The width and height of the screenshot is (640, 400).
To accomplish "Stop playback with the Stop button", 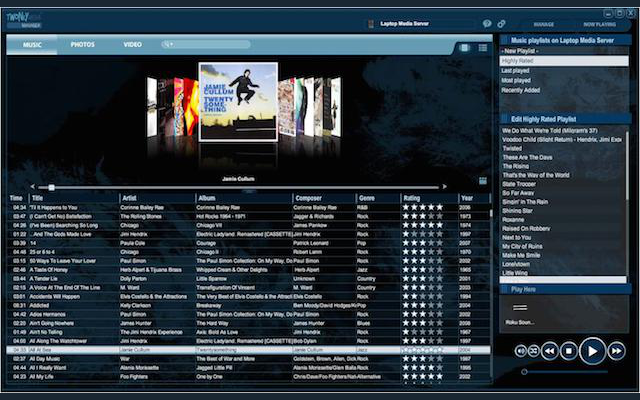I will (x=569, y=351).
